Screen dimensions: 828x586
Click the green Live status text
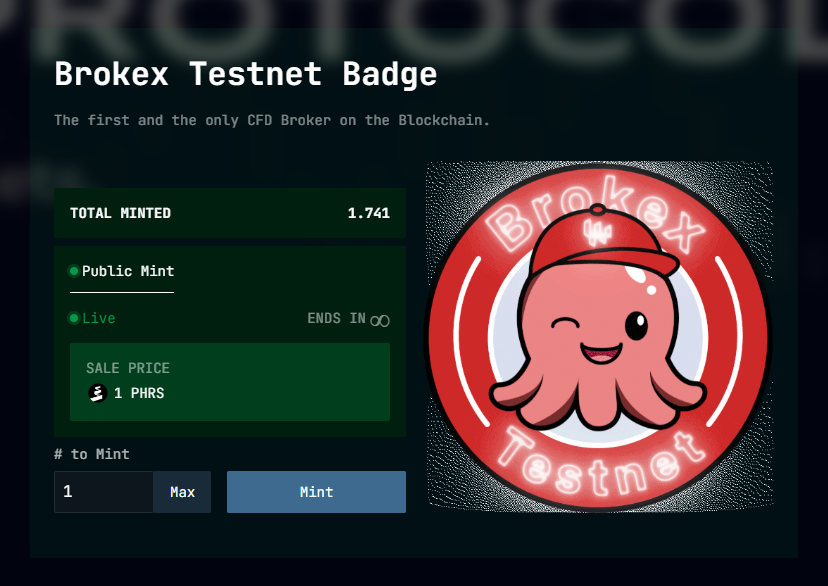(99, 318)
